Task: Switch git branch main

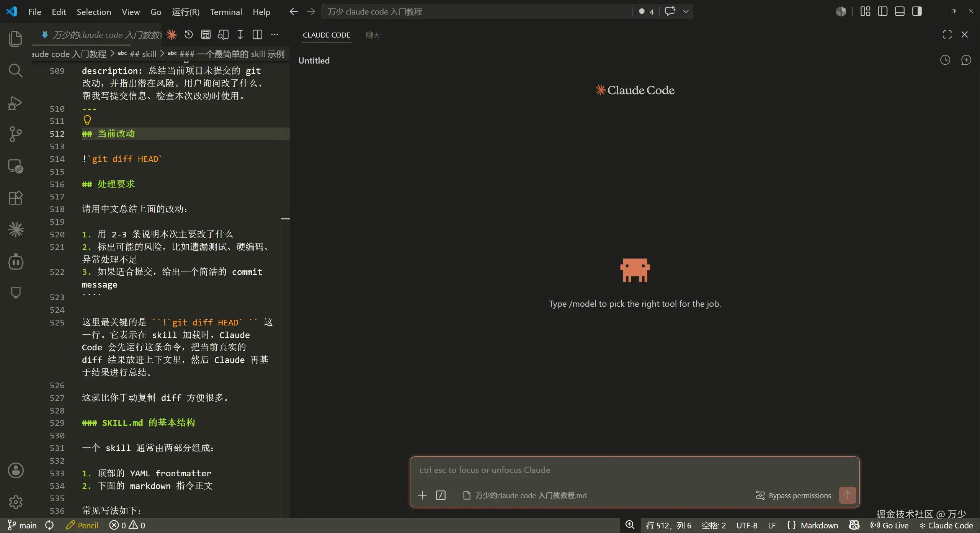Action: click(x=22, y=525)
